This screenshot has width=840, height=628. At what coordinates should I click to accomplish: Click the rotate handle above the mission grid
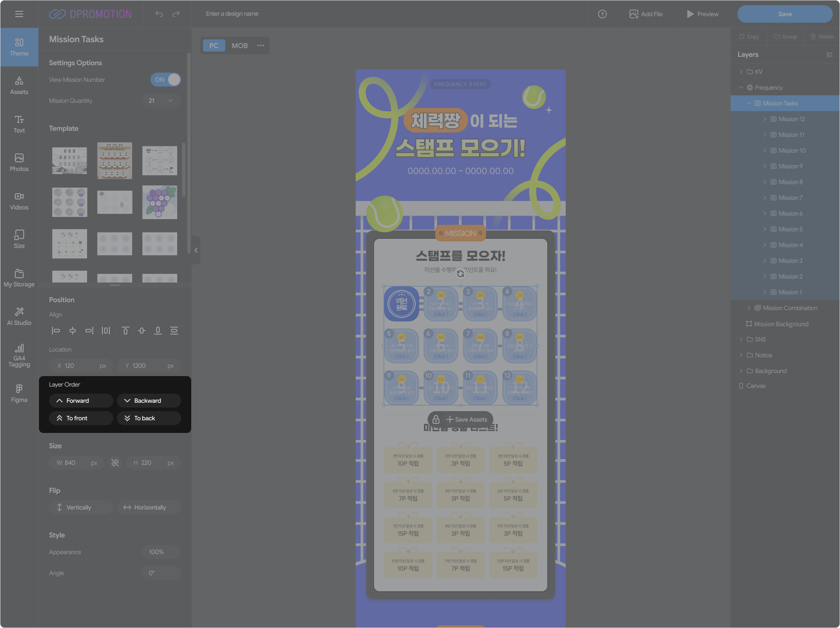(460, 274)
